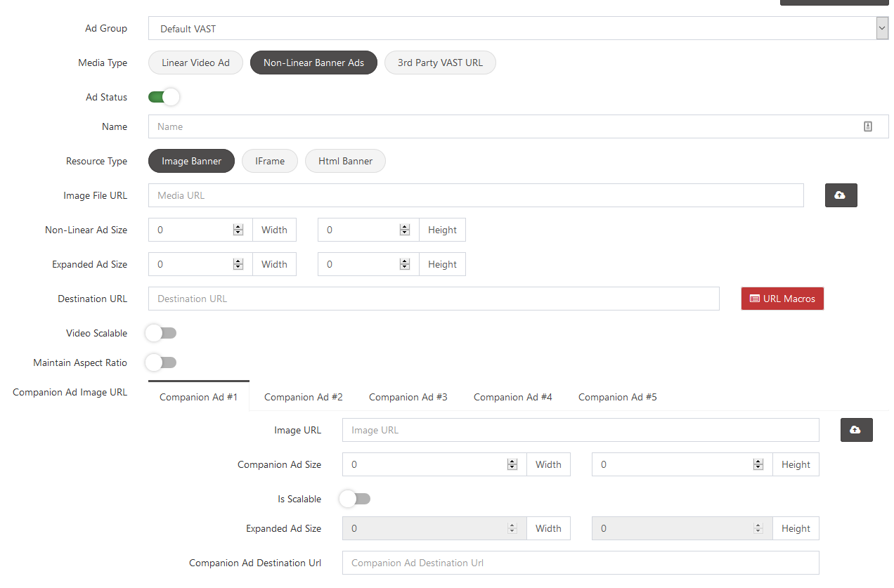
Task: Open the Companion Ad #3 tab
Action: pyautogui.click(x=408, y=397)
